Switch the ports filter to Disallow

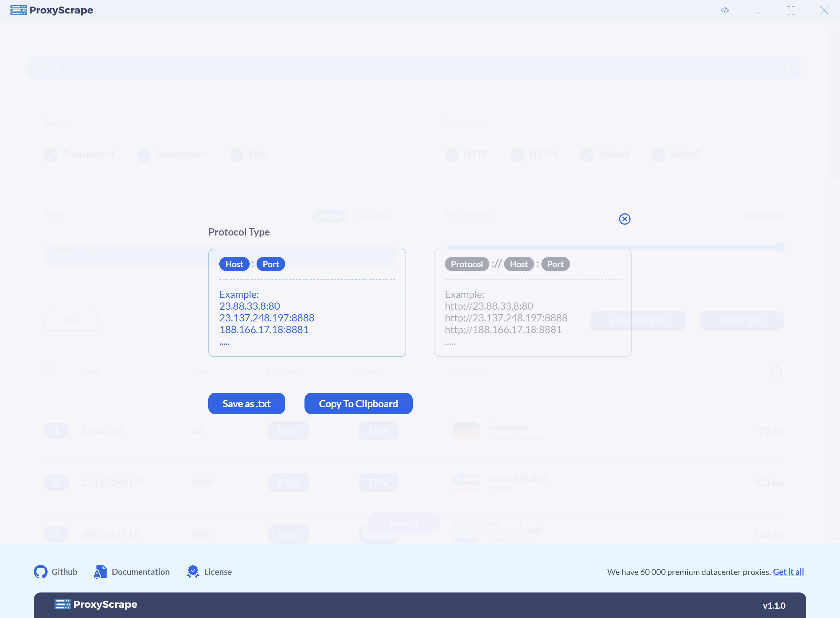[374, 216]
